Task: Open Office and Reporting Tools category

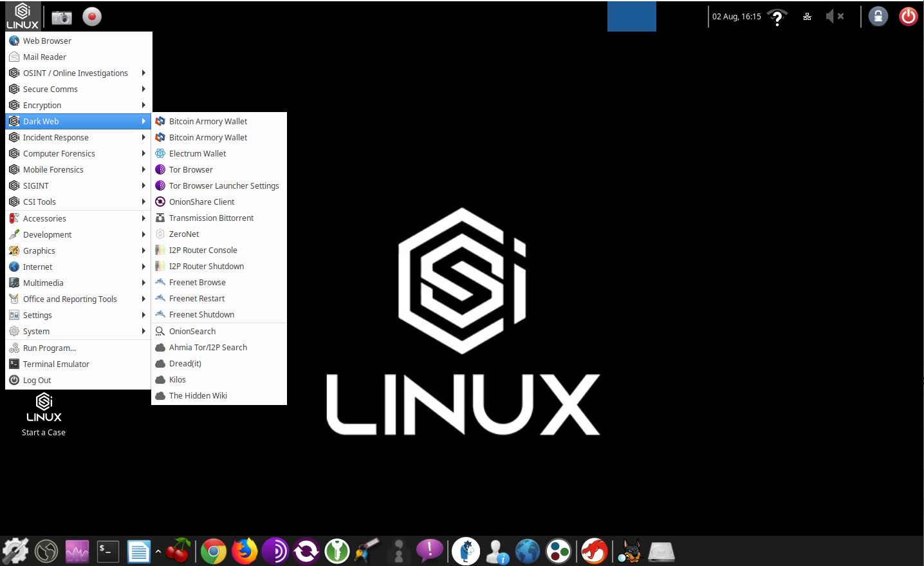Action: tap(79, 299)
